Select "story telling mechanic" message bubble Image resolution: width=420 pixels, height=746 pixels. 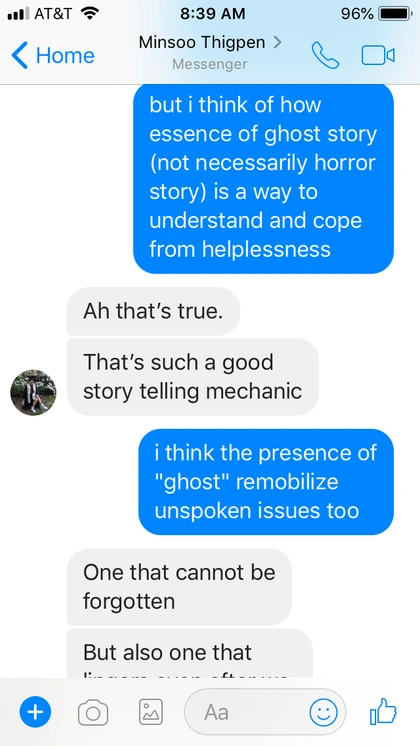tap(193, 377)
